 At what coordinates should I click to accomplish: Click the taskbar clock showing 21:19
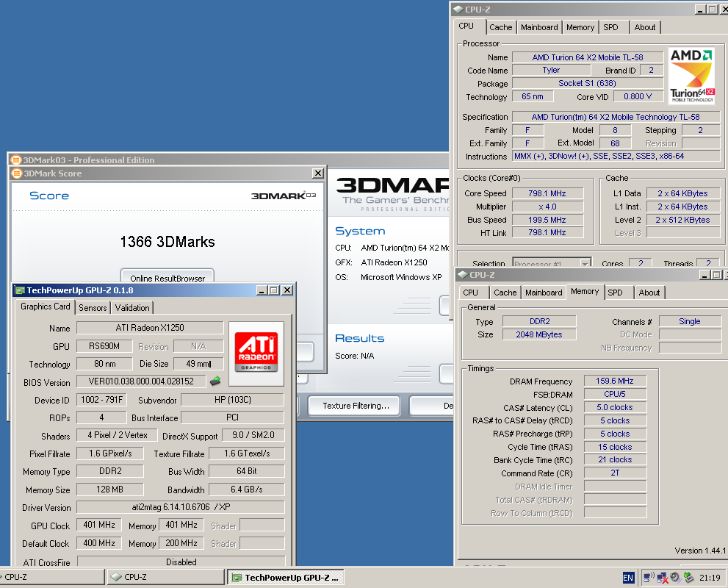(x=710, y=578)
